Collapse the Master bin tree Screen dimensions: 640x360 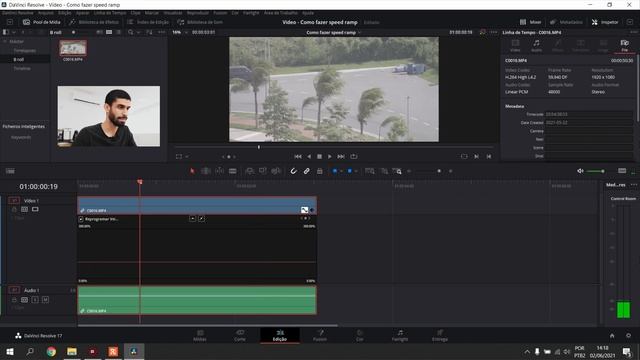(5, 41)
